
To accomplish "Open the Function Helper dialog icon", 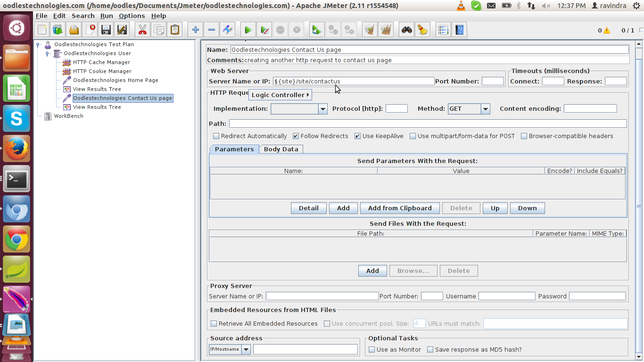I will click(443, 30).
